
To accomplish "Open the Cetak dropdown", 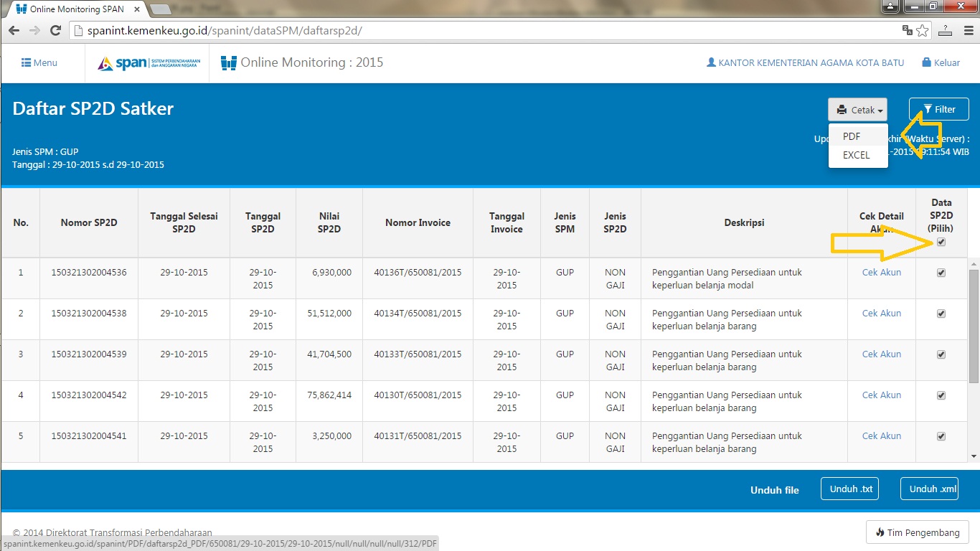I will pos(857,110).
